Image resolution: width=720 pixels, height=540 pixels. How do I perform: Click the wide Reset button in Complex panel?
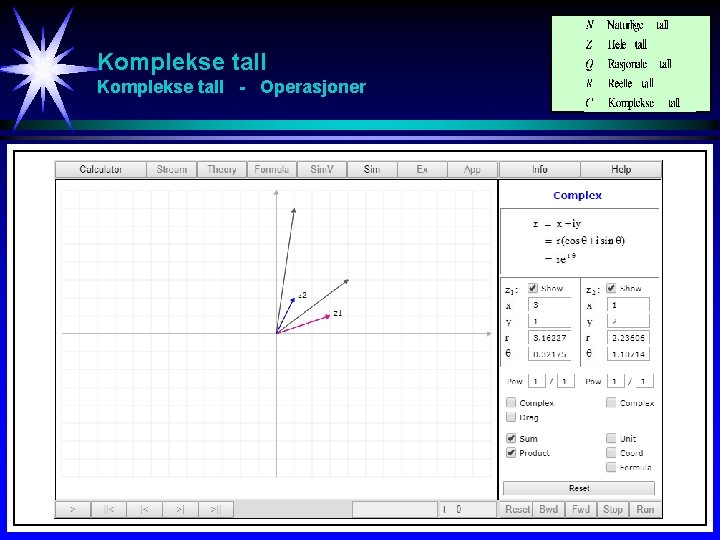point(579,488)
